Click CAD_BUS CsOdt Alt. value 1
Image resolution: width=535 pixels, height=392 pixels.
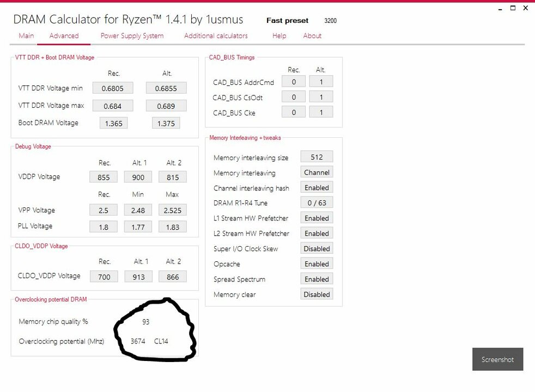(x=321, y=97)
